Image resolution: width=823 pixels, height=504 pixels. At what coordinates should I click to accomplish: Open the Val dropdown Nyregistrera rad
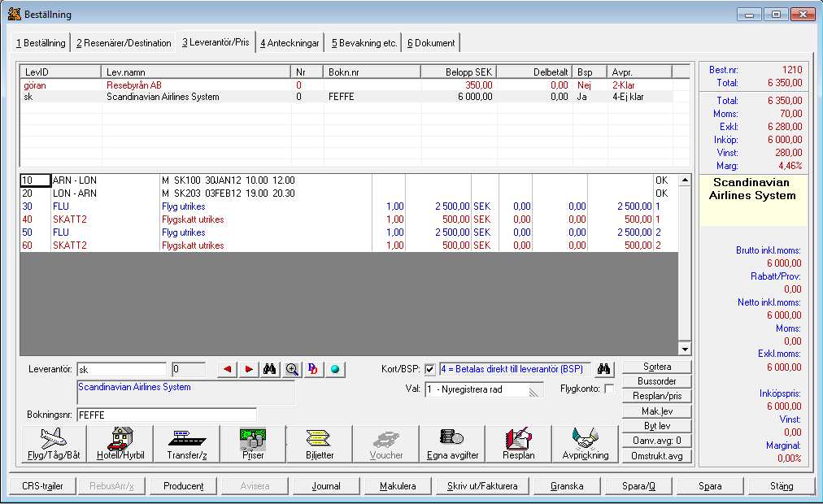(483, 389)
